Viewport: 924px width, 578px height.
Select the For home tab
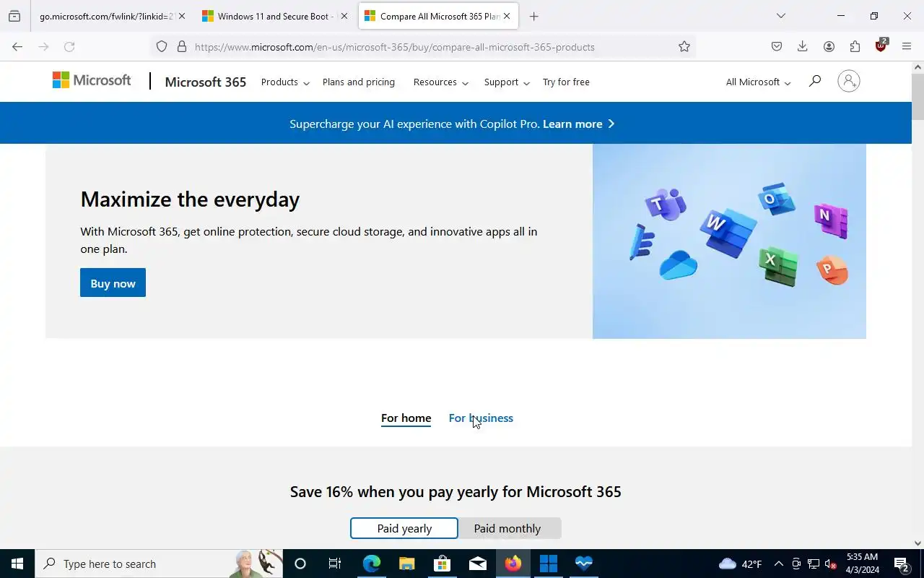(406, 418)
